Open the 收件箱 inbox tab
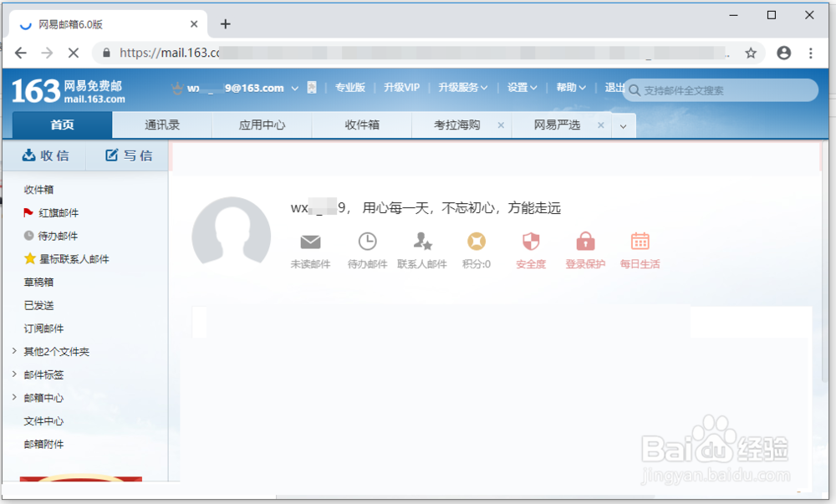The width and height of the screenshot is (836, 504). click(361, 125)
